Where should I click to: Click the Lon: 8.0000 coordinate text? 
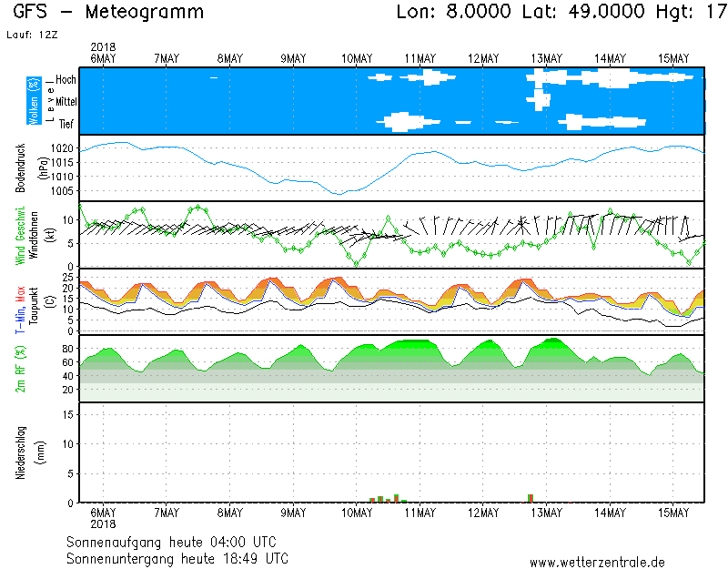click(x=453, y=13)
